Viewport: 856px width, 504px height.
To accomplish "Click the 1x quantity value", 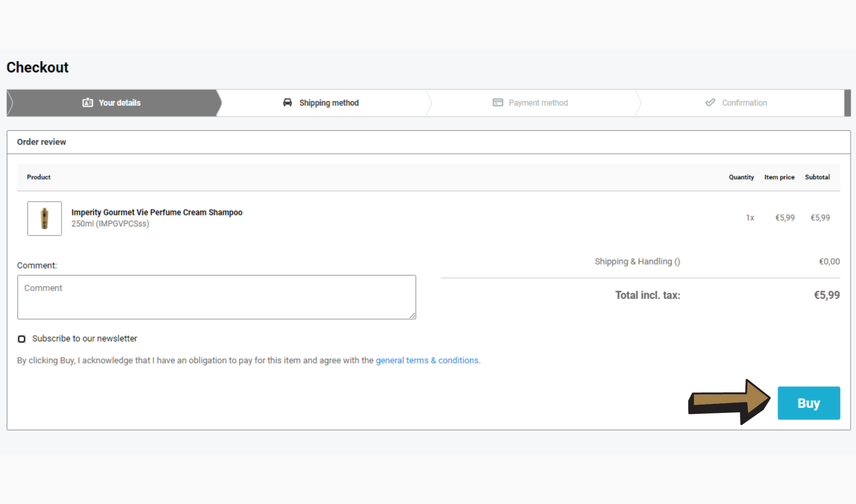I will [x=750, y=218].
